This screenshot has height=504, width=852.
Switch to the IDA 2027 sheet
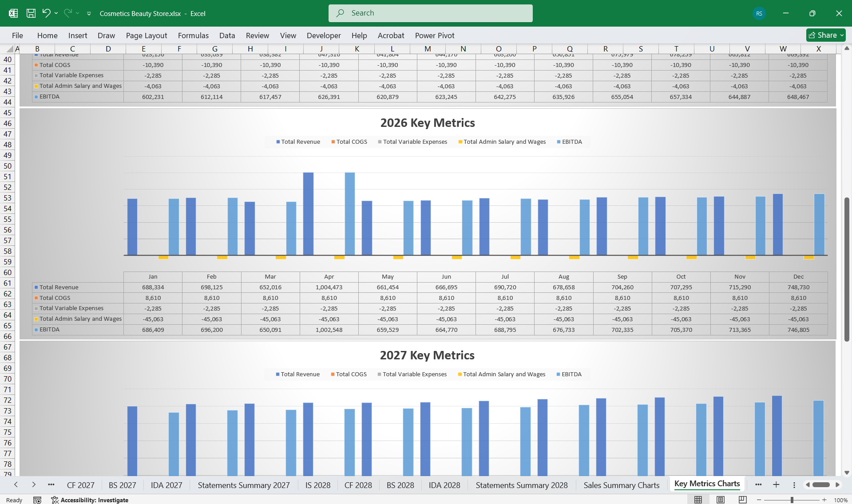tap(166, 485)
